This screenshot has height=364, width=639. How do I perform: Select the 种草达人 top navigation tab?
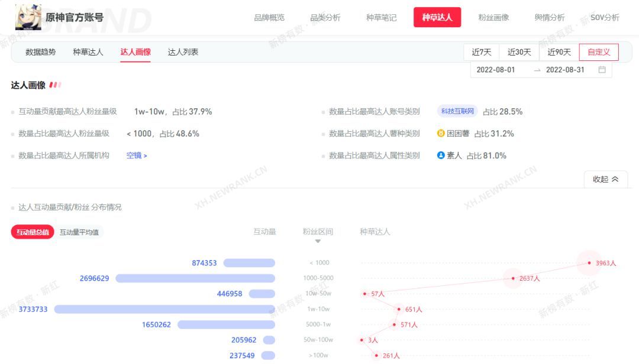coord(437,18)
